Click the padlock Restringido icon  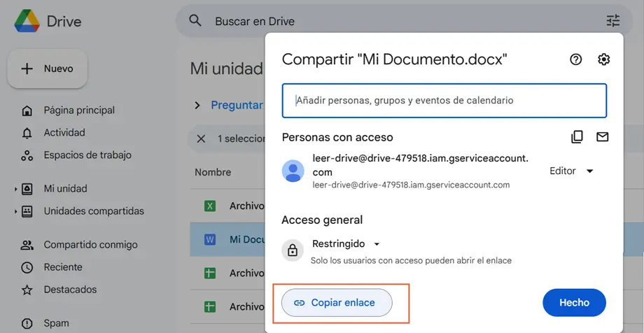coord(293,250)
